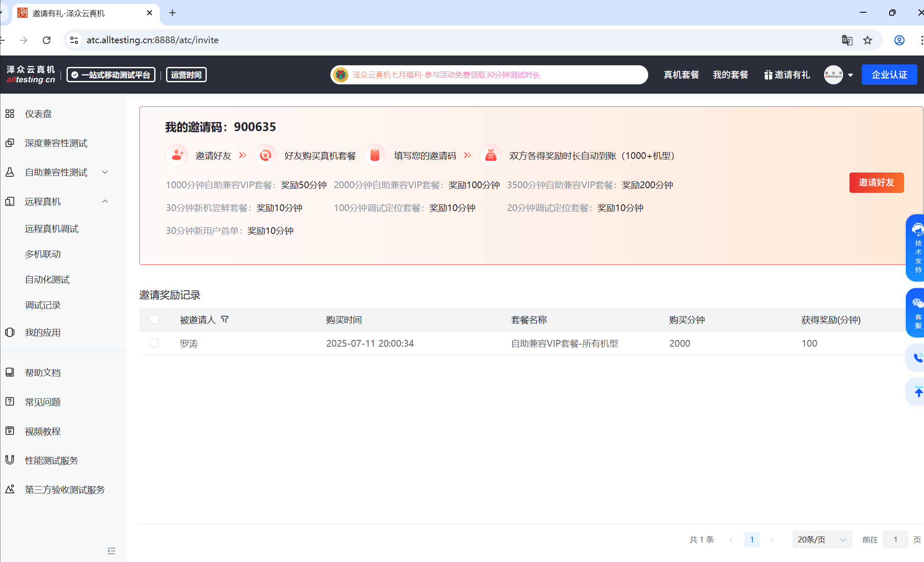This screenshot has height=562, width=924.
Task: Click the blue 企业认证 button
Action: point(889,75)
